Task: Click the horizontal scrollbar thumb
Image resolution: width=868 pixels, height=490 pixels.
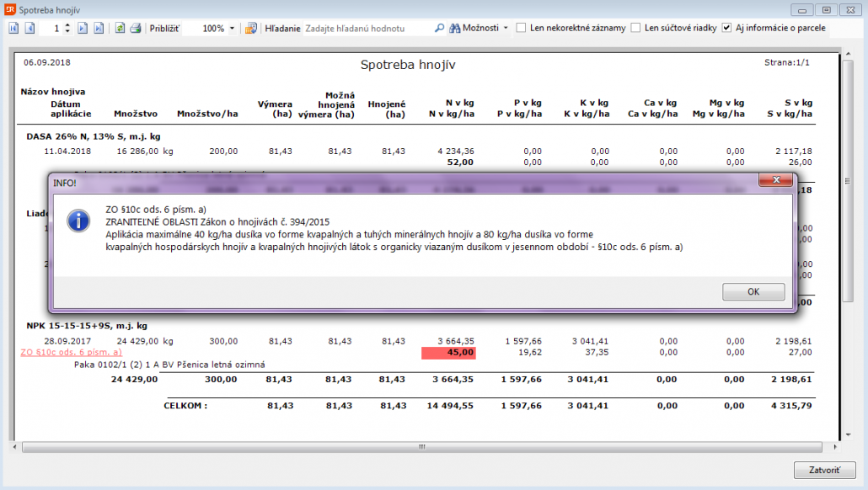Action: (422, 447)
